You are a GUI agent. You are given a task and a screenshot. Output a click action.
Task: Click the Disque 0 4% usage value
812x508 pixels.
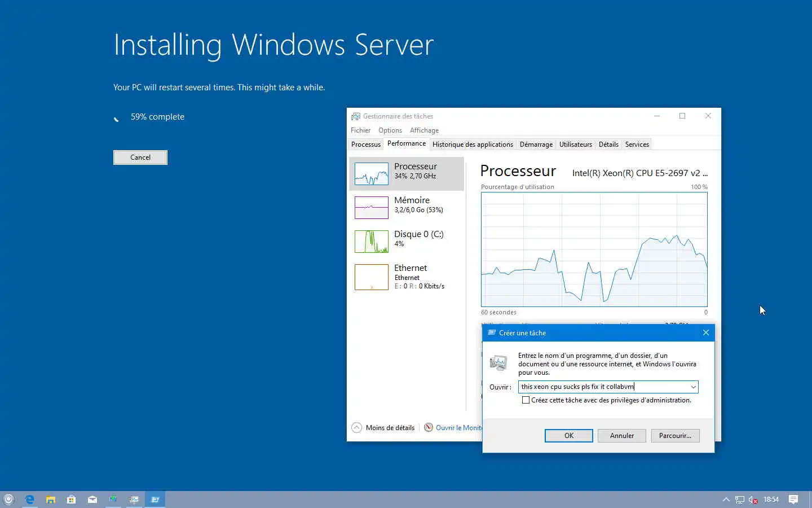(x=399, y=244)
